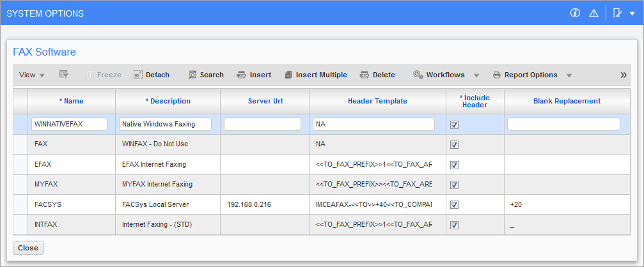
Task: Toggle Include Header checkbox for FACSYS row
Action: click(x=454, y=204)
